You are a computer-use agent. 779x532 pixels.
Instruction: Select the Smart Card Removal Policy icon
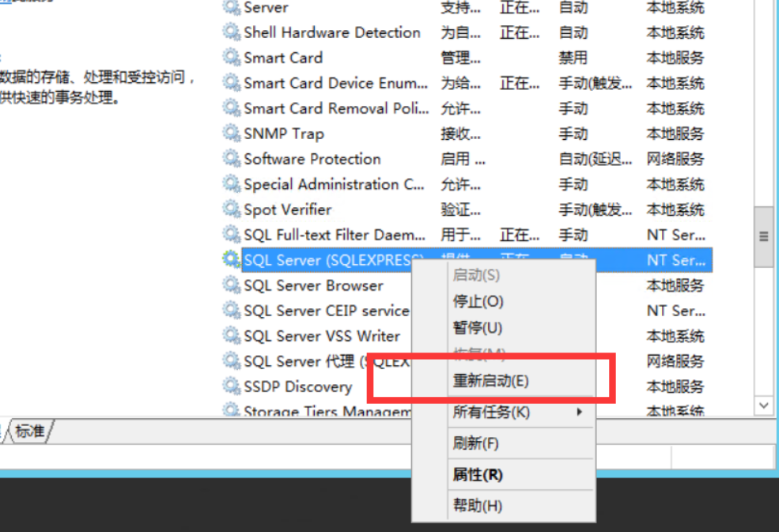pos(231,108)
